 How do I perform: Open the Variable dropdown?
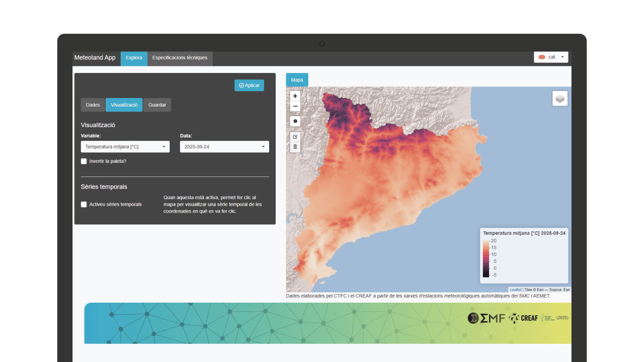(x=125, y=147)
